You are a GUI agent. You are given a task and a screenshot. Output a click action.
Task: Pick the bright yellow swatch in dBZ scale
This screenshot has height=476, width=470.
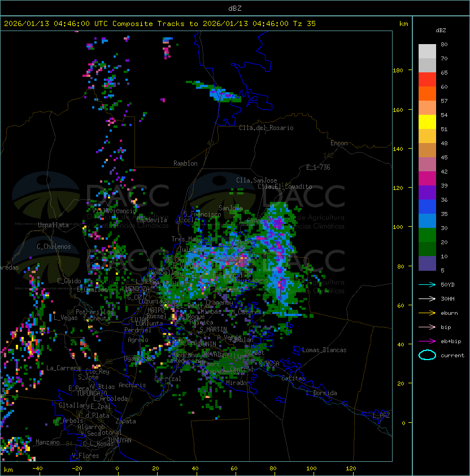point(427,122)
